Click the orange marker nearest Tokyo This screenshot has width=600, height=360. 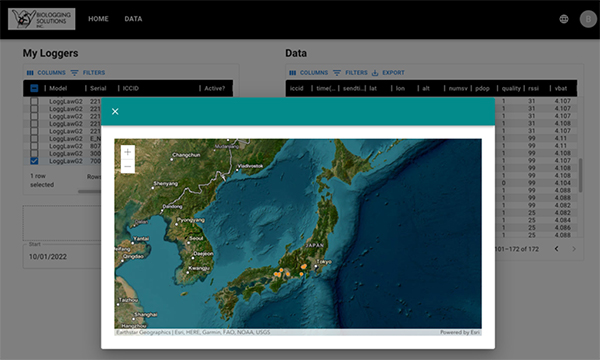coord(304,266)
